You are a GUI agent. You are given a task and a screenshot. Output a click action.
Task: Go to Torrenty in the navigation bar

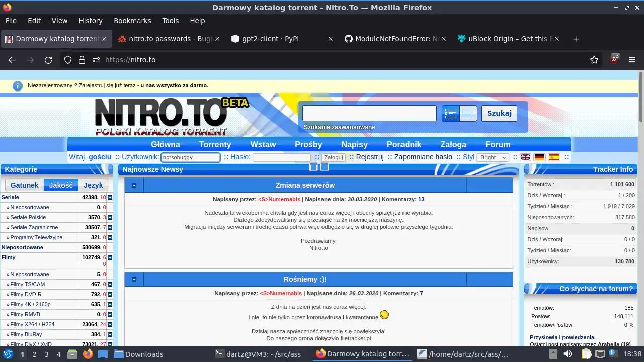click(x=215, y=144)
